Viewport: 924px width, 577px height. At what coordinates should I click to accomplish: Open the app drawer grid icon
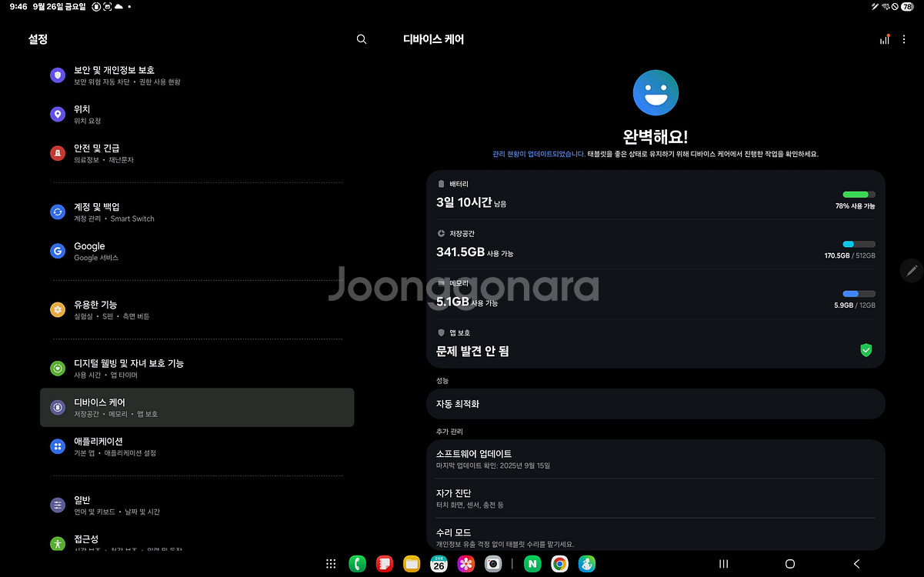[x=331, y=564]
